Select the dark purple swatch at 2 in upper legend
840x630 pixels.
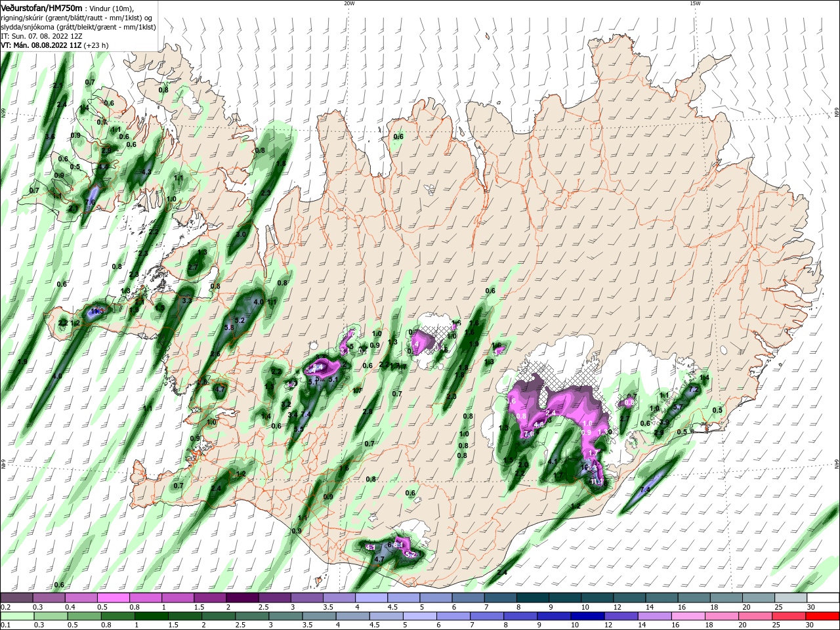click(x=242, y=598)
